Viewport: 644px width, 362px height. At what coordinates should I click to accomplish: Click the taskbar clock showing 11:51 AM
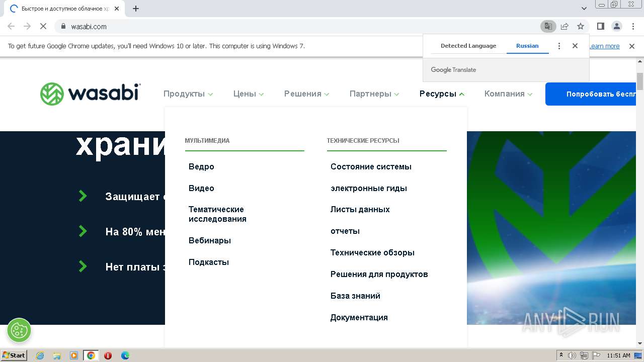point(618,355)
